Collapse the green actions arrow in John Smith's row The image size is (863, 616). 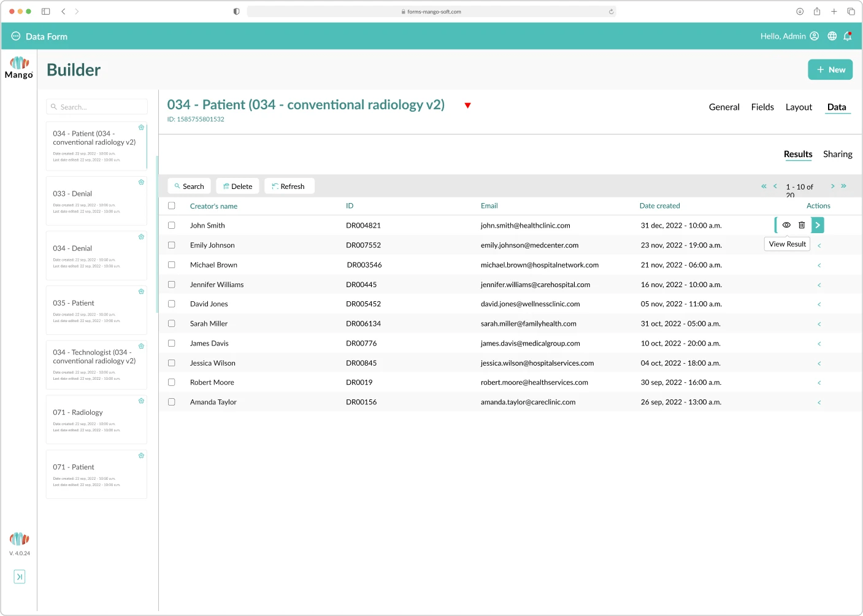coord(818,225)
